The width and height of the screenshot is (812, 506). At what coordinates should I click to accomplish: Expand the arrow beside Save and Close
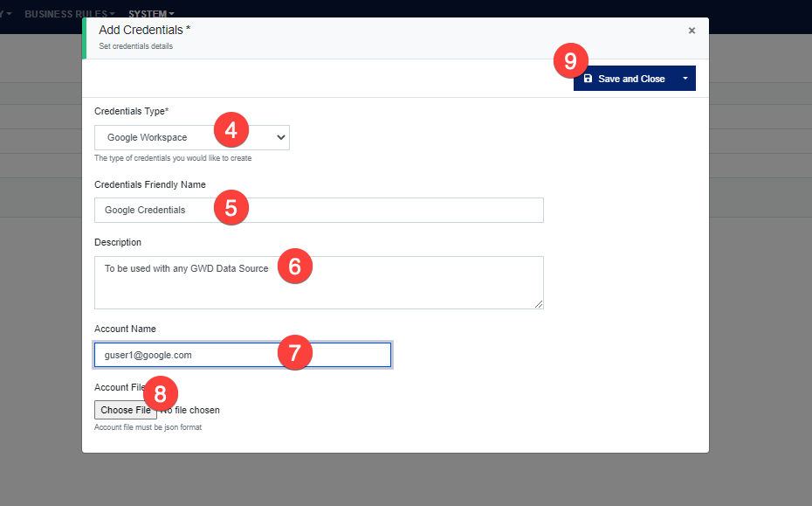pos(685,79)
